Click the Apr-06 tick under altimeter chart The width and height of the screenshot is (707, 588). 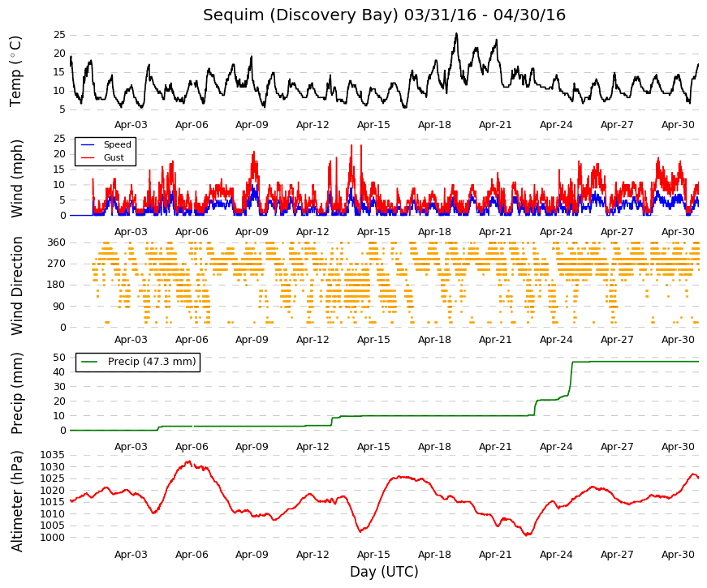[x=192, y=555]
